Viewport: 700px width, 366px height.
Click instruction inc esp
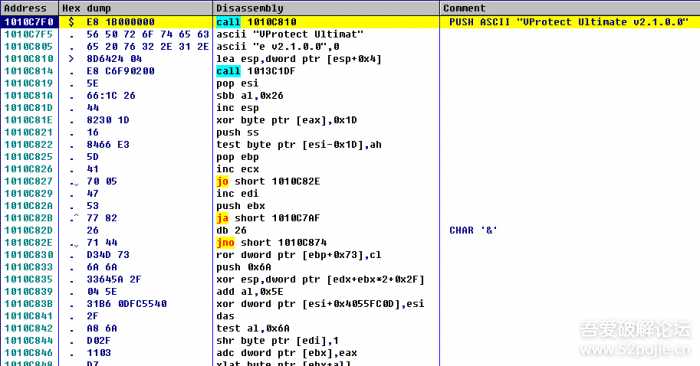pos(237,108)
